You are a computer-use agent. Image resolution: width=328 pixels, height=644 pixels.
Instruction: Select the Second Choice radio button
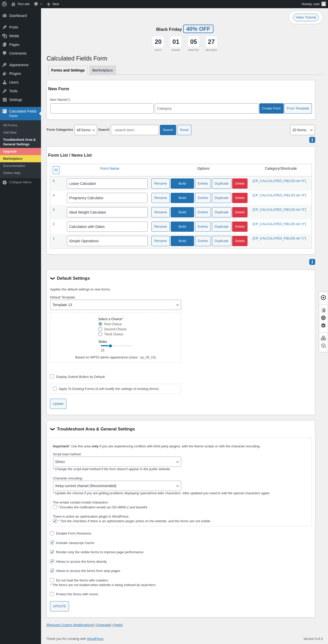100,329
